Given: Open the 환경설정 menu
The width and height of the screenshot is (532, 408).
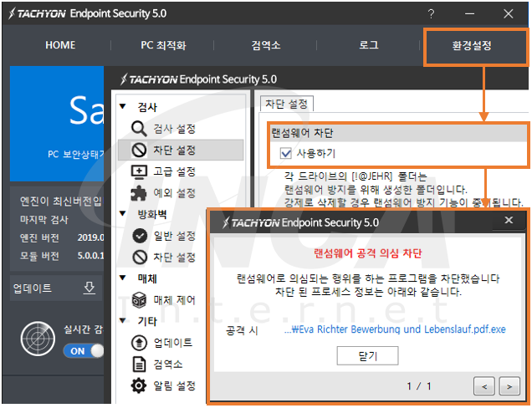Looking at the screenshot, I should point(472,45).
